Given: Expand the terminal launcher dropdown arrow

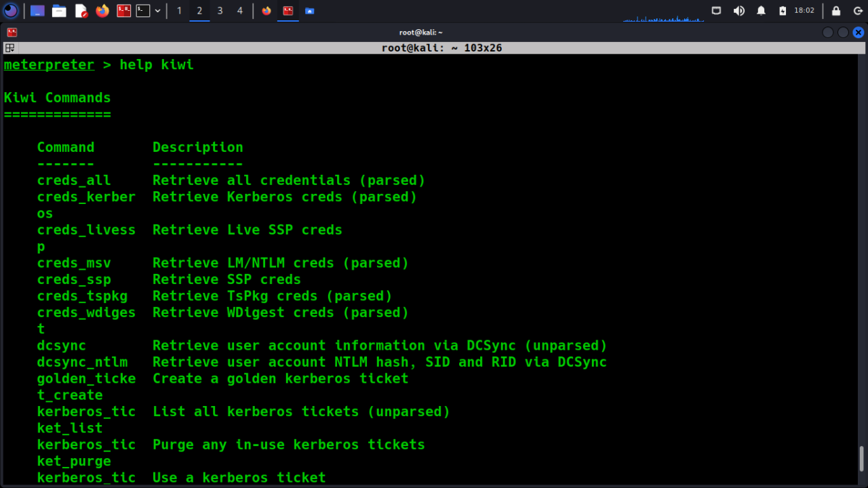Looking at the screenshot, I should tap(158, 11).
